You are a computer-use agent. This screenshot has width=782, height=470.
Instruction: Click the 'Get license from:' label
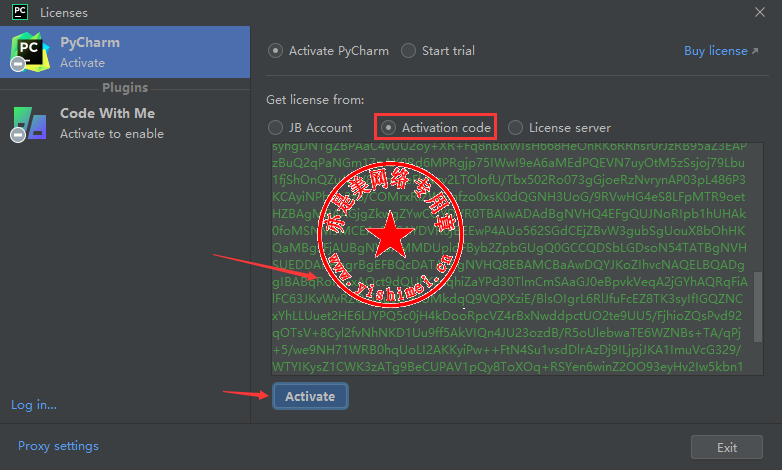[315, 100]
